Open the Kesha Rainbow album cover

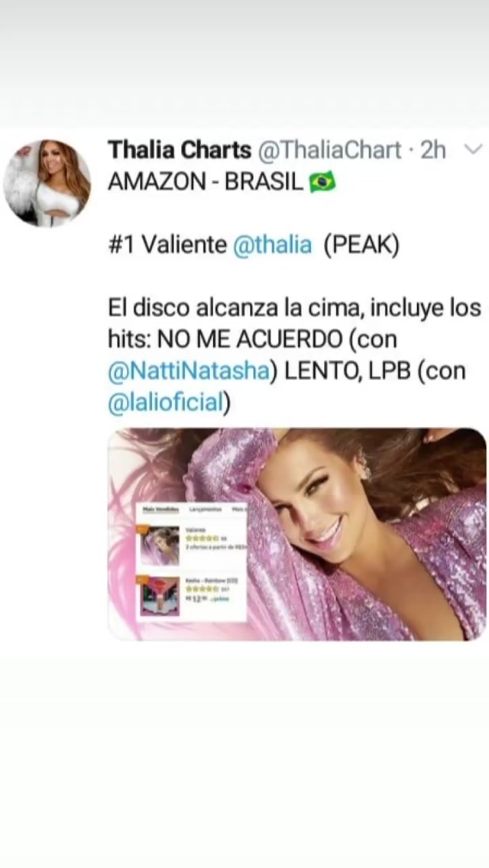coord(160,597)
